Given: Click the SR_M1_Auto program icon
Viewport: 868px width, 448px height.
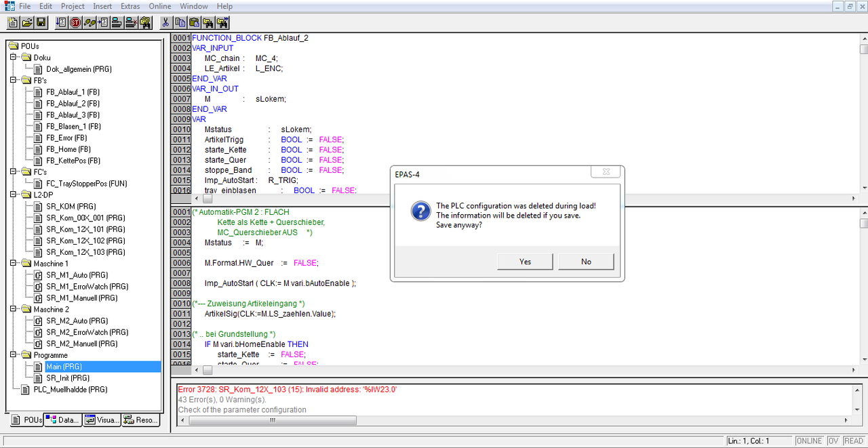Looking at the screenshot, I should pyautogui.click(x=39, y=275).
